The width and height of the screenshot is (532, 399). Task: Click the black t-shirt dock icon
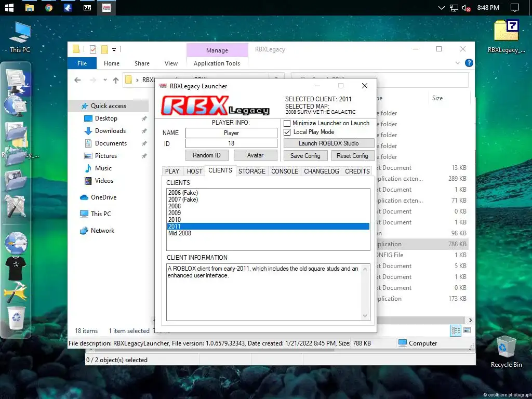(16, 268)
